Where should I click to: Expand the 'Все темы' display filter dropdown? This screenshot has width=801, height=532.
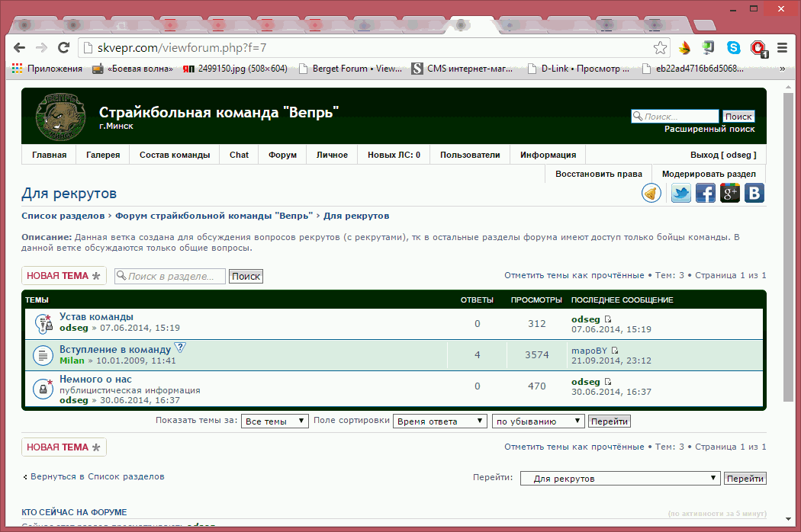click(x=275, y=421)
